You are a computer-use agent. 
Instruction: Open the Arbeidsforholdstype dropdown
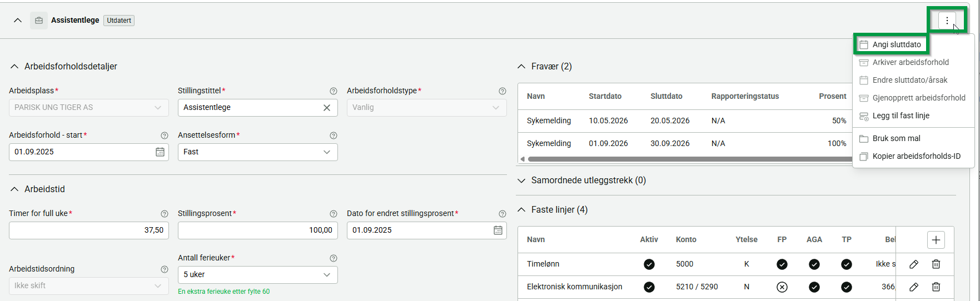point(427,108)
